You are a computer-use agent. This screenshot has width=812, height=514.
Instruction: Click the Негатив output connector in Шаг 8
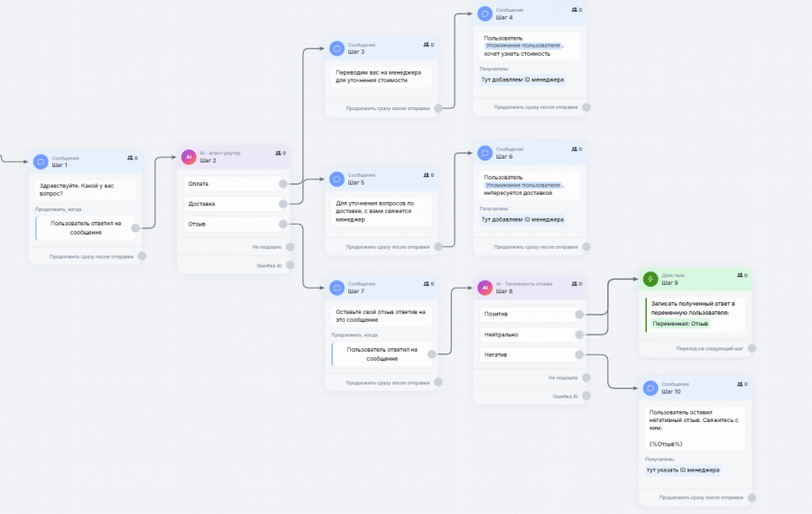(579, 355)
